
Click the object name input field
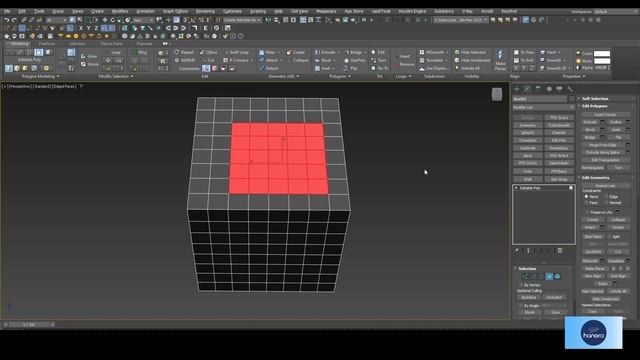540,99
